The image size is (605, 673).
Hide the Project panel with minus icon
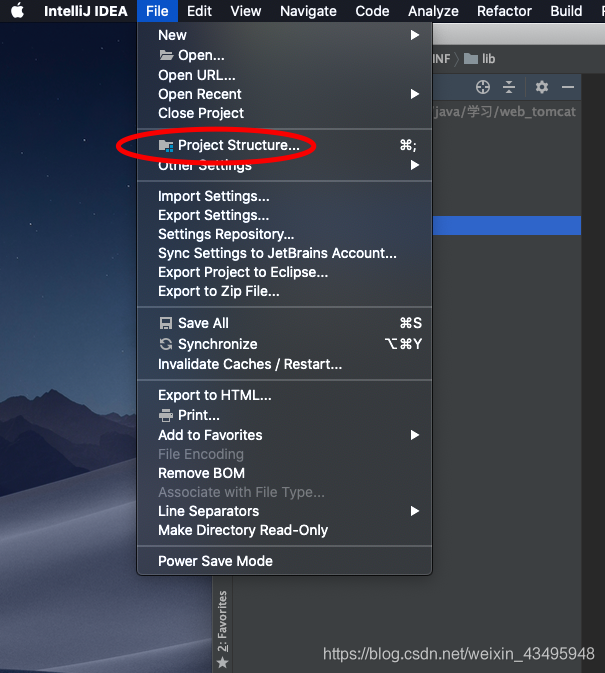click(x=568, y=87)
